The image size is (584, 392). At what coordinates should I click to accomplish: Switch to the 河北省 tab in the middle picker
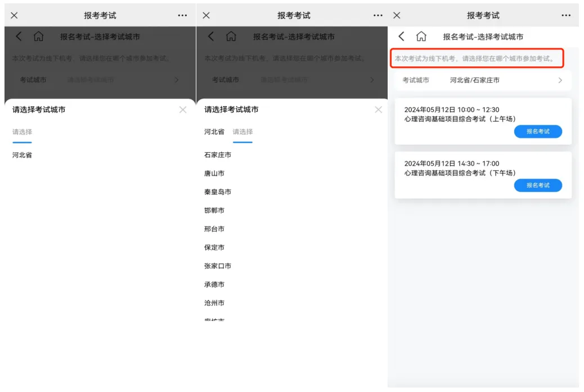[x=214, y=132]
